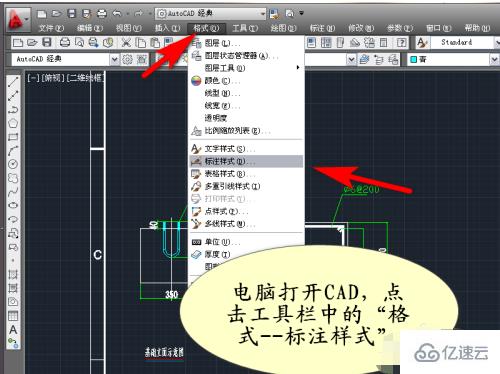Click the Publish icon in standard toolbar
Viewport: 500px width, 374px height.
tap(94, 42)
